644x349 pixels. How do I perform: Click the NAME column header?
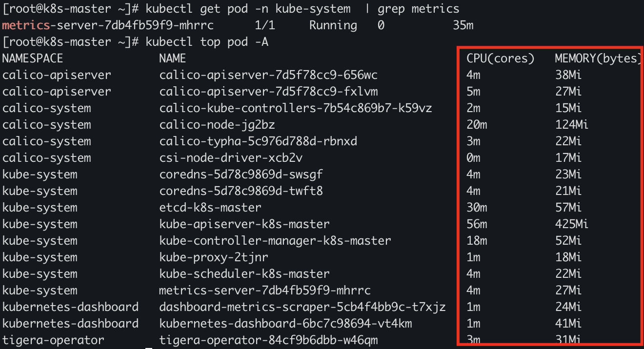(x=172, y=58)
